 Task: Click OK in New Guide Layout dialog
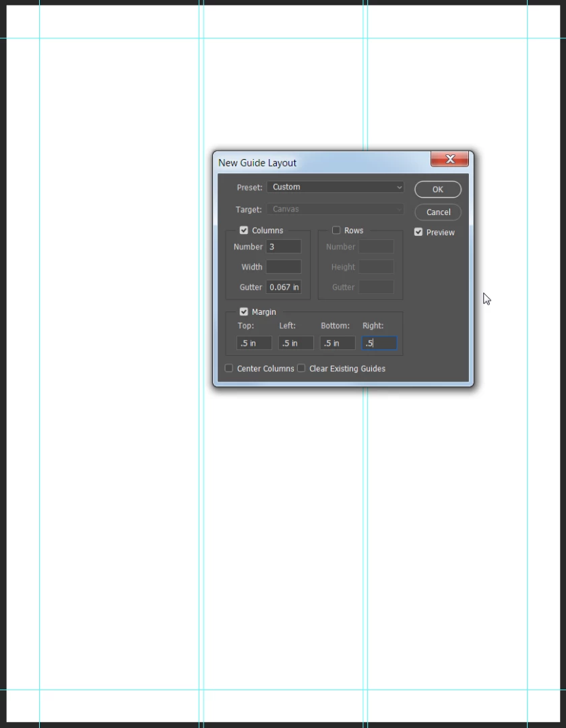click(x=437, y=189)
